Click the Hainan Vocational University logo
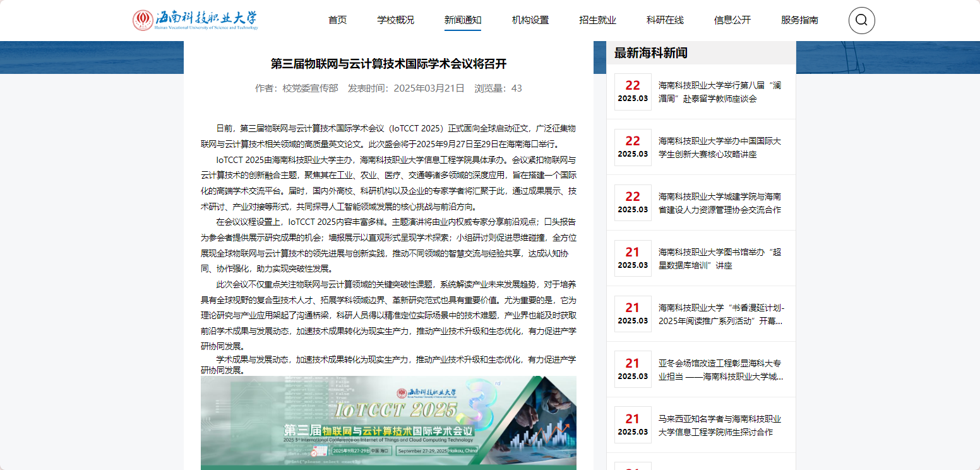 pyautogui.click(x=195, y=20)
